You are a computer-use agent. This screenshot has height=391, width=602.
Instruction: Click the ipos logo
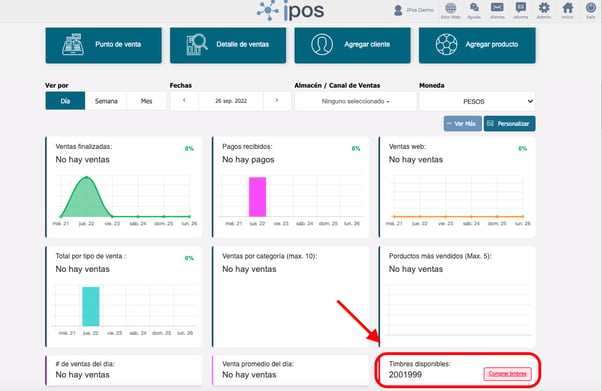pos(291,10)
